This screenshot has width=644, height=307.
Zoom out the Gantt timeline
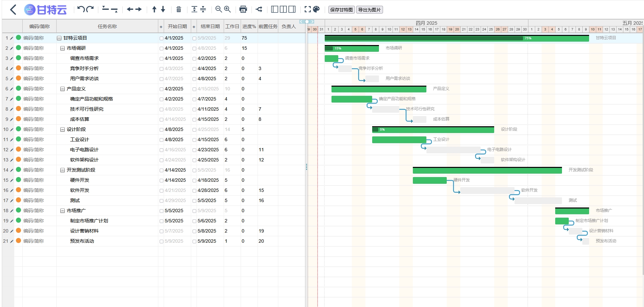click(219, 9)
